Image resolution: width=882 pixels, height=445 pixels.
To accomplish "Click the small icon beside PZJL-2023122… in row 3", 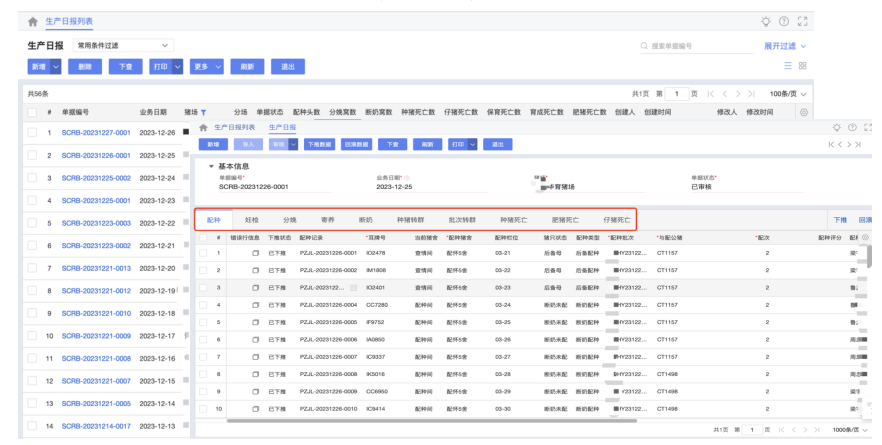I will point(354,287).
